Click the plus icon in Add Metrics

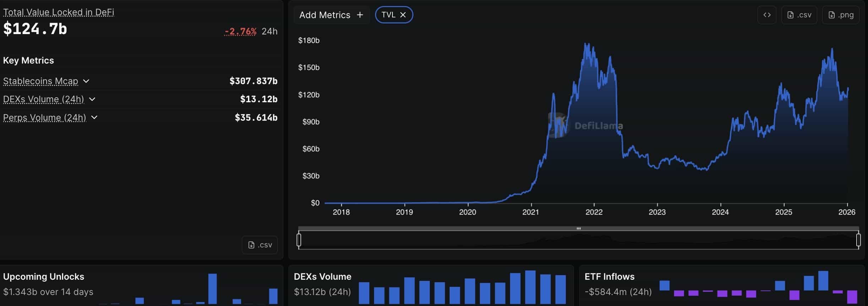tap(360, 15)
